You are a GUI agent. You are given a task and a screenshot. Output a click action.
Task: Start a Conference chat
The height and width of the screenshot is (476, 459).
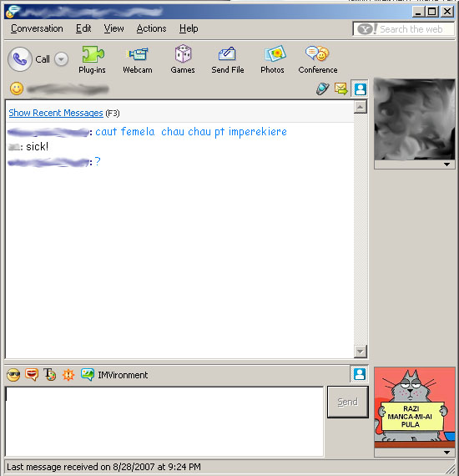click(x=318, y=59)
